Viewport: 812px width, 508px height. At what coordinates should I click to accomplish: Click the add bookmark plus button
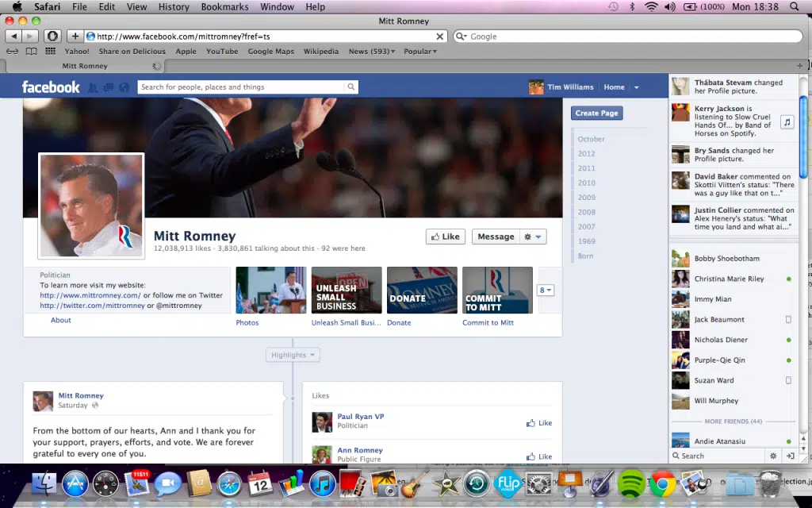[x=75, y=37]
